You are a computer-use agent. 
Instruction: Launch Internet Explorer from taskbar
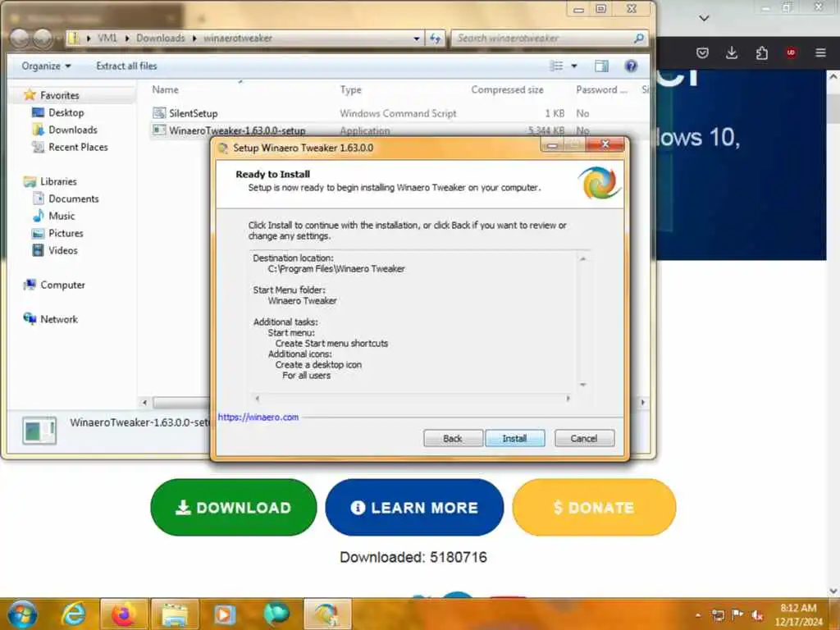coord(73,614)
